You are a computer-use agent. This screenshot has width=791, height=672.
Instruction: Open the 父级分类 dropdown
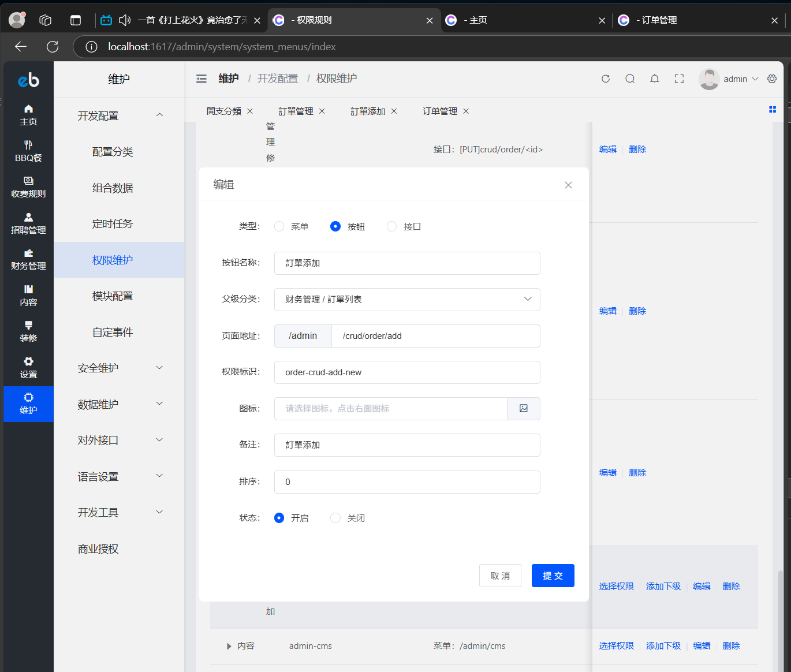pyautogui.click(x=407, y=299)
